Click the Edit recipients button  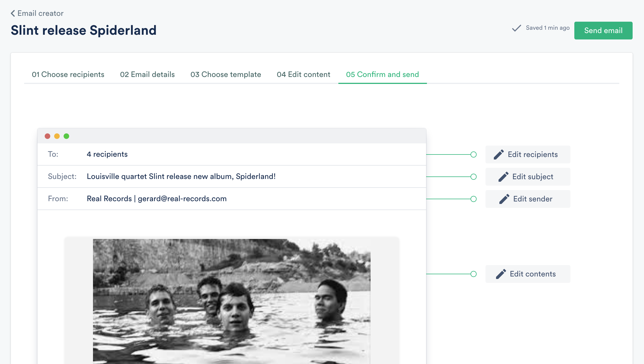528,154
